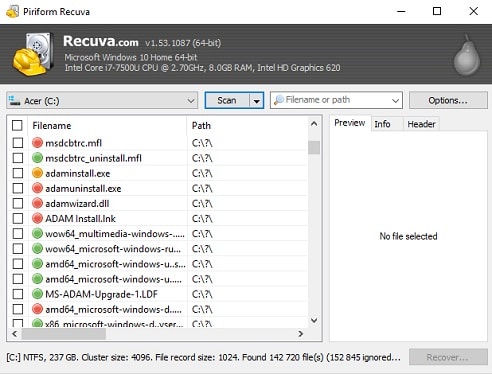Check the box for ADAM Install.lnk

point(18,219)
